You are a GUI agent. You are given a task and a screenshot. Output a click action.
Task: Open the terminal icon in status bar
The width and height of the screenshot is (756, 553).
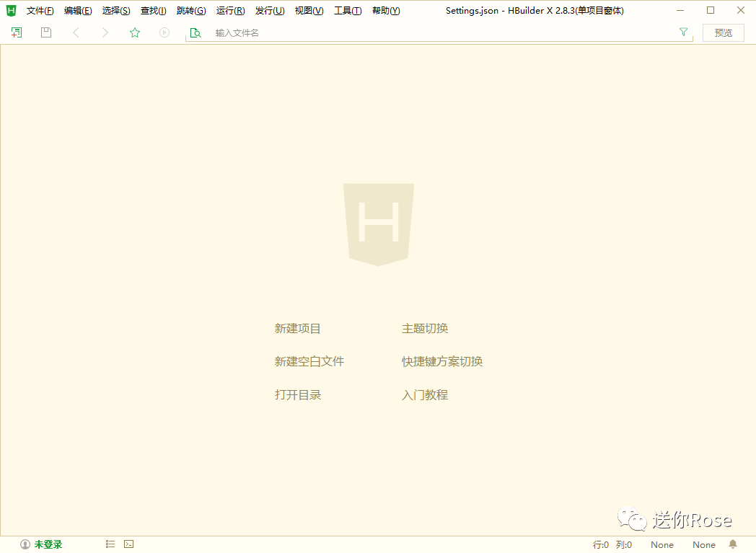point(128,544)
